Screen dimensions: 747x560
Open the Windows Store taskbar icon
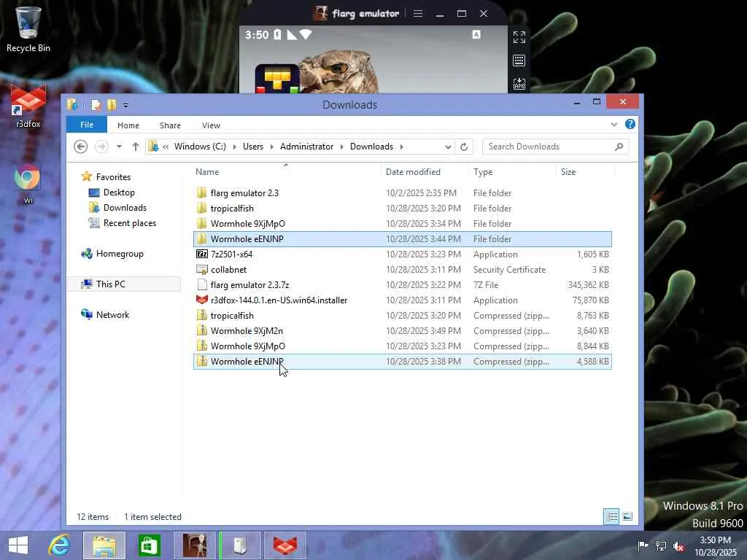pos(149,545)
